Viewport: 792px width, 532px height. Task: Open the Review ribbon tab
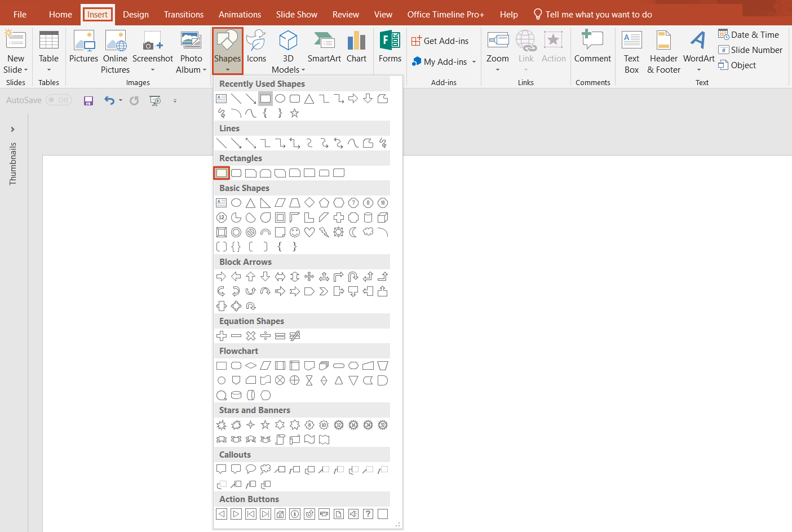click(346, 14)
